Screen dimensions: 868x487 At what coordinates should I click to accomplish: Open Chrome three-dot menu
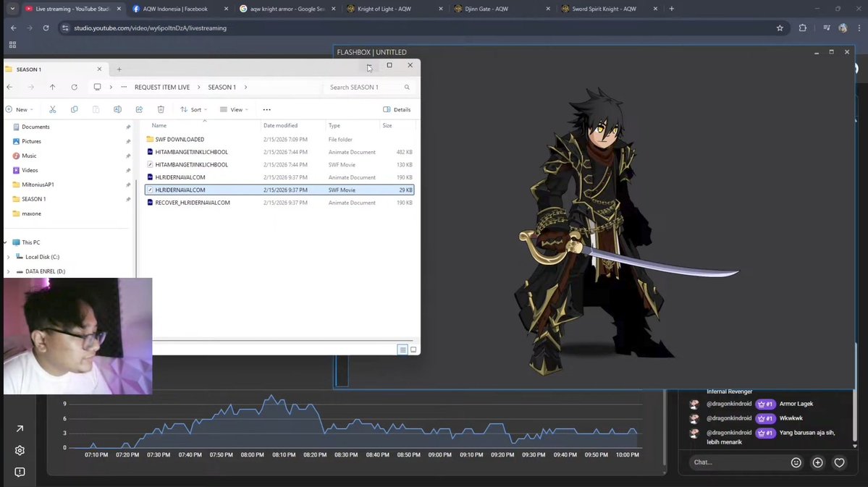(859, 28)
